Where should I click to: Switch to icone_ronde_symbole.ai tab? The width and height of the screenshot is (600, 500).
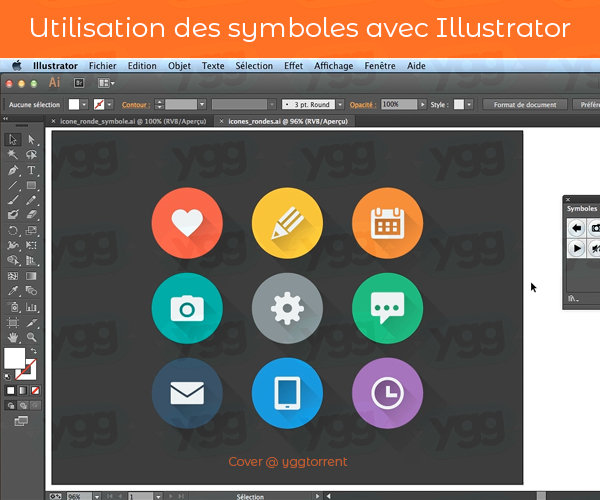pos(133,121)
